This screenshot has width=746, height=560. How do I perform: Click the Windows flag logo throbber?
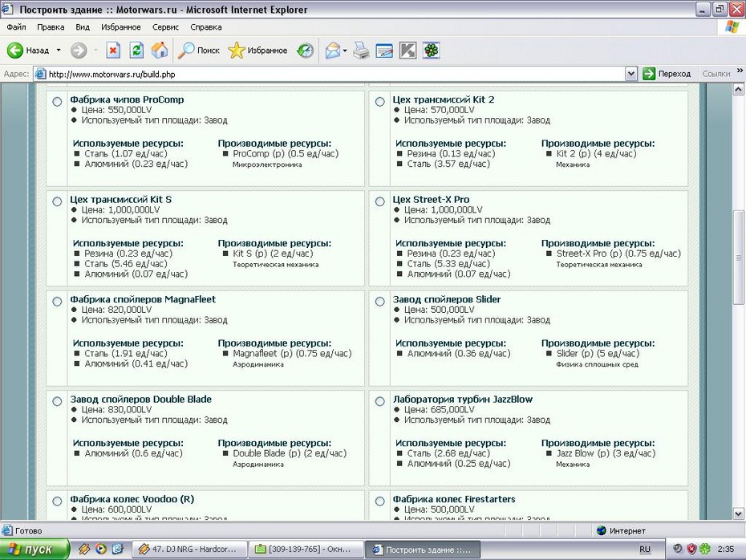pyautogui.click(x=732, y=26)
